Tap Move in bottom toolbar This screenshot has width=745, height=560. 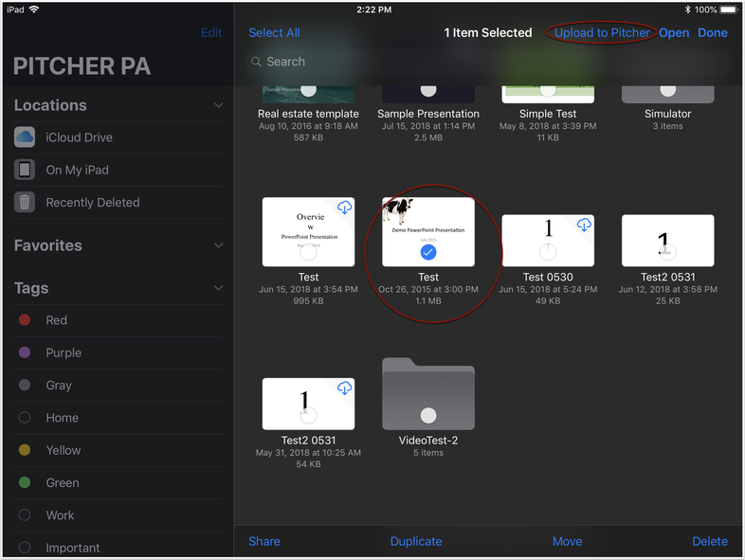click(567, 541)
